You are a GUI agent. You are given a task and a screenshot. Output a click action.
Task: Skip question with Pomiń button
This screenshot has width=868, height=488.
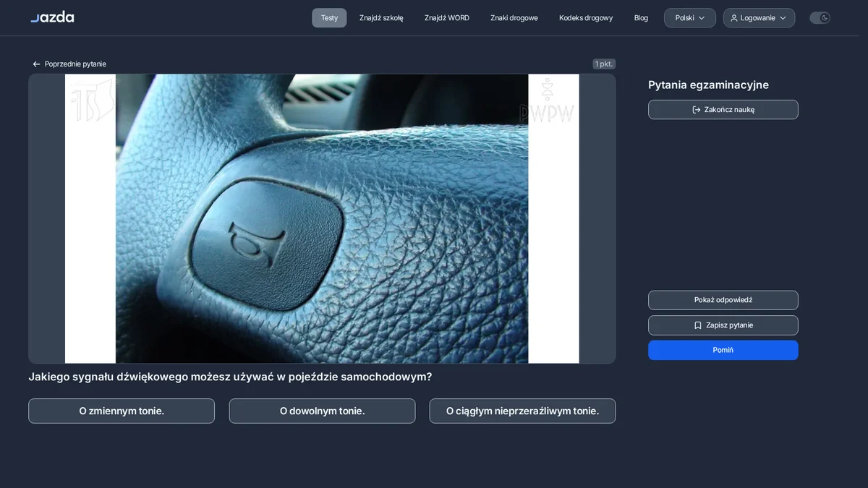(723, 350)
